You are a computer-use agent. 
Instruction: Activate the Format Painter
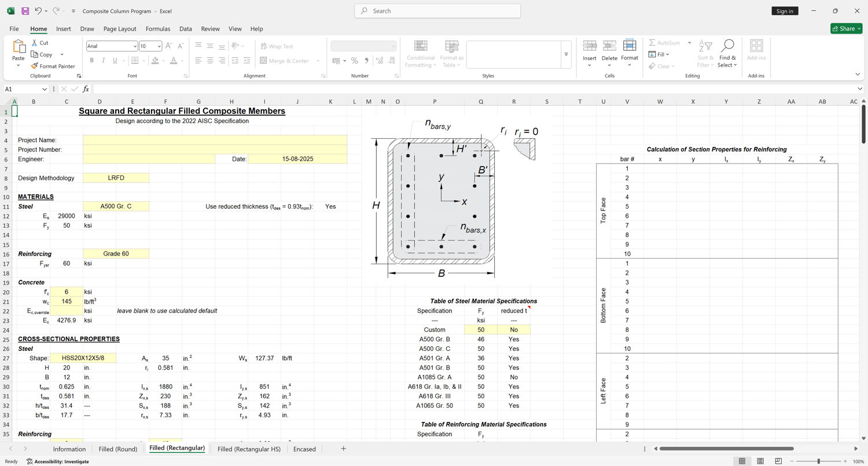pyautogui.click(x=53, y=66)
